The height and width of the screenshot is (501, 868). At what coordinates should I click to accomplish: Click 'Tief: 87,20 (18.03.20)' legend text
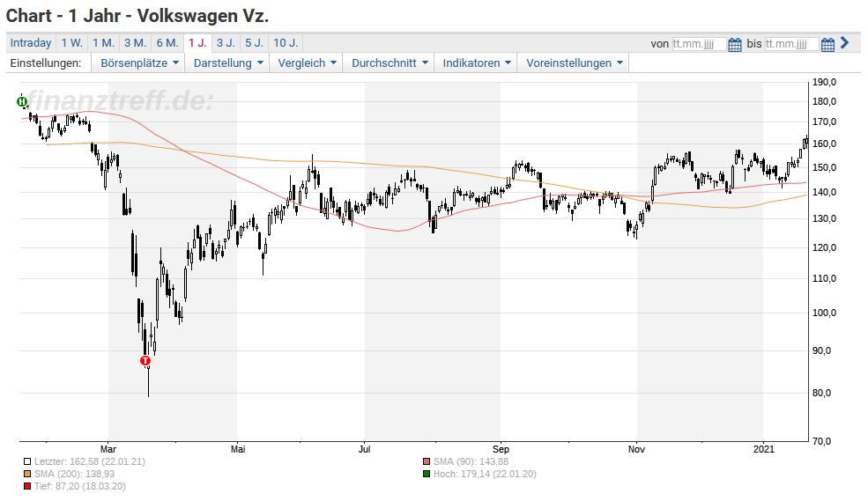tap(79, 487)
